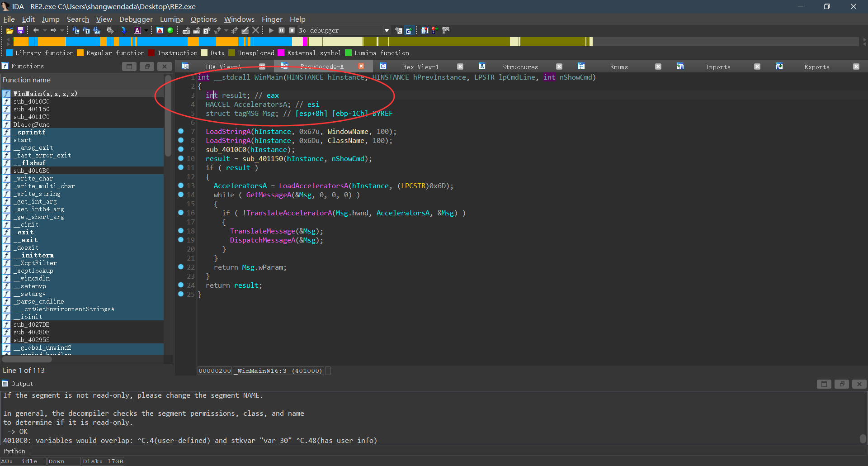Toggle breakpoint dot on line 24
This screenshot has width=868, height=466.
tap(181, 285)
